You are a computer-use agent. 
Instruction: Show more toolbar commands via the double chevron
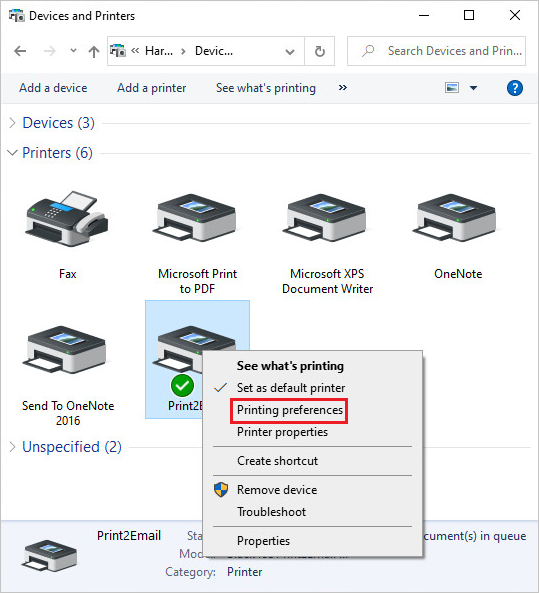343,88
